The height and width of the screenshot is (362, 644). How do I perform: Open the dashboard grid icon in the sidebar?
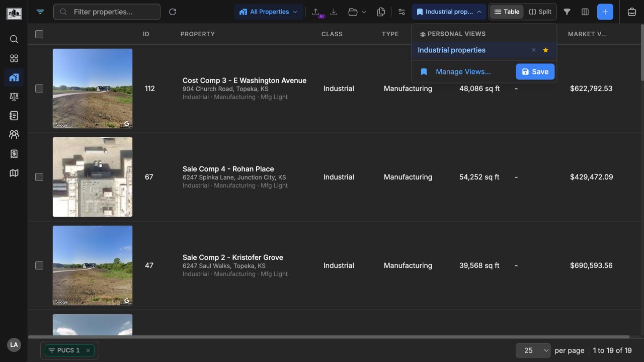point(14,58)
